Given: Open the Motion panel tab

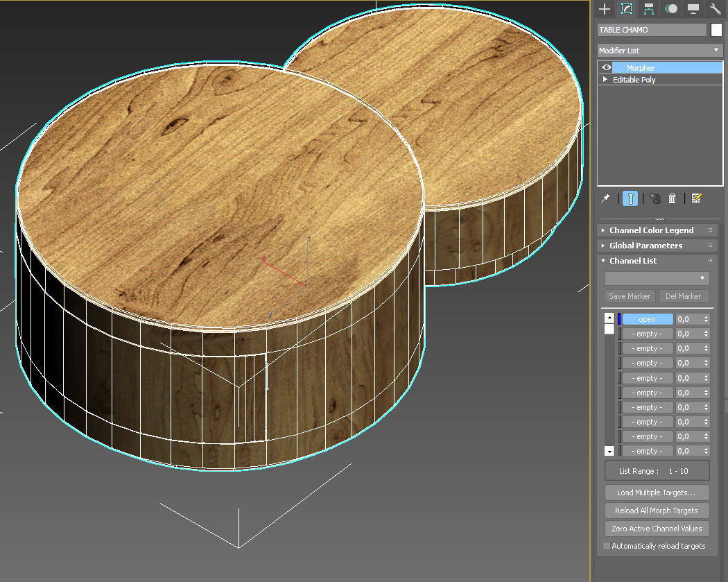Looking at the screenshot, I should (671, 9).
